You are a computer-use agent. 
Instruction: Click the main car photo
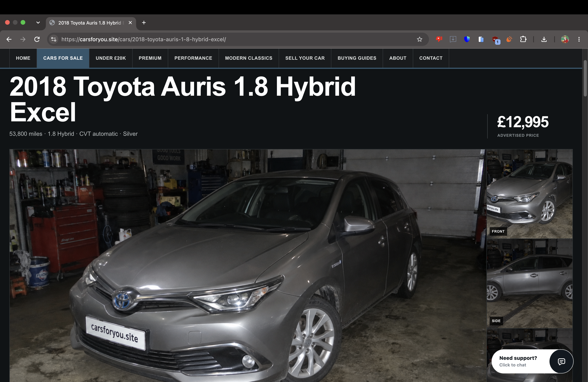coord(248,266)
